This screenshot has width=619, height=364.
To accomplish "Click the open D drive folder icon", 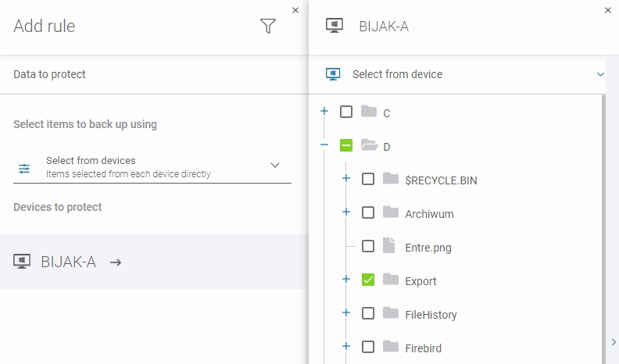I will [x=369, y=146].
